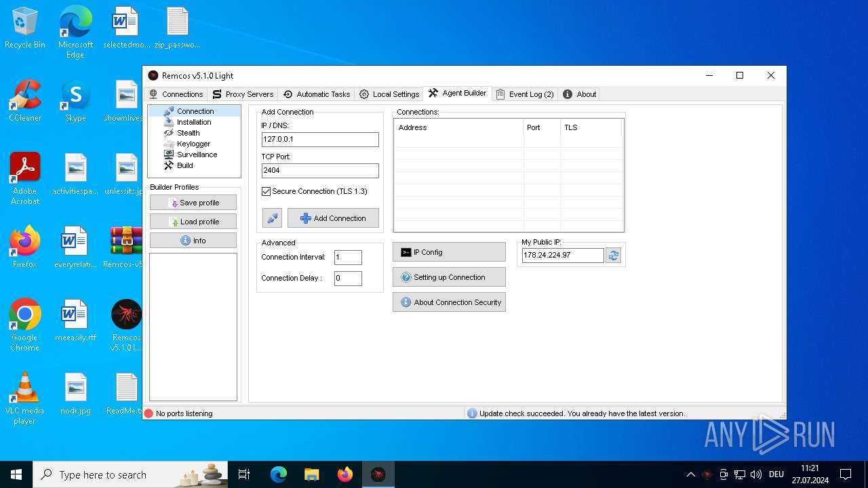
Task: Open Firefox from the taskbar
Action: pyautogui.click(x=345, y=474)
